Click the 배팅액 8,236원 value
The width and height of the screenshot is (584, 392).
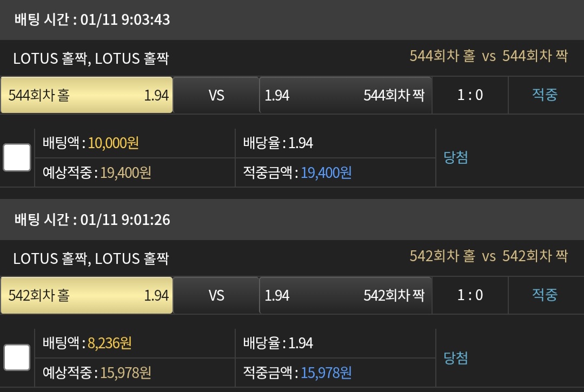tap(110, 343)
